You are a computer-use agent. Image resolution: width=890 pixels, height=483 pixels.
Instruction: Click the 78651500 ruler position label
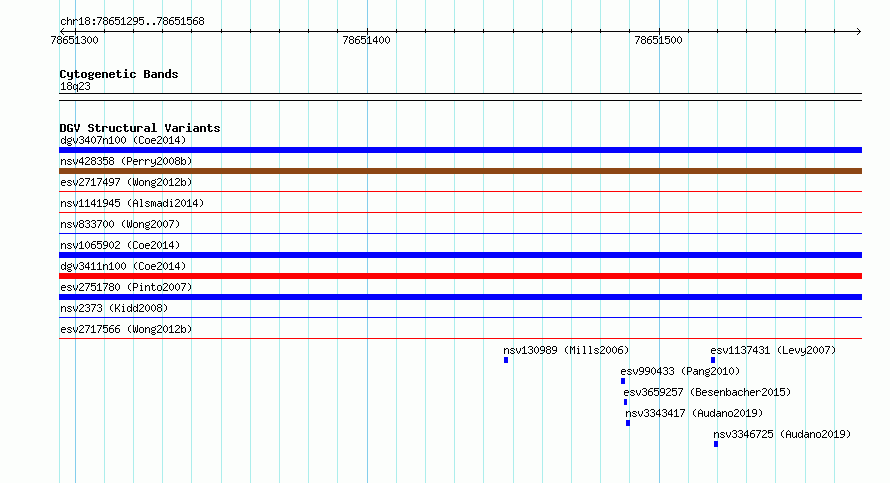tap(658, 40)
